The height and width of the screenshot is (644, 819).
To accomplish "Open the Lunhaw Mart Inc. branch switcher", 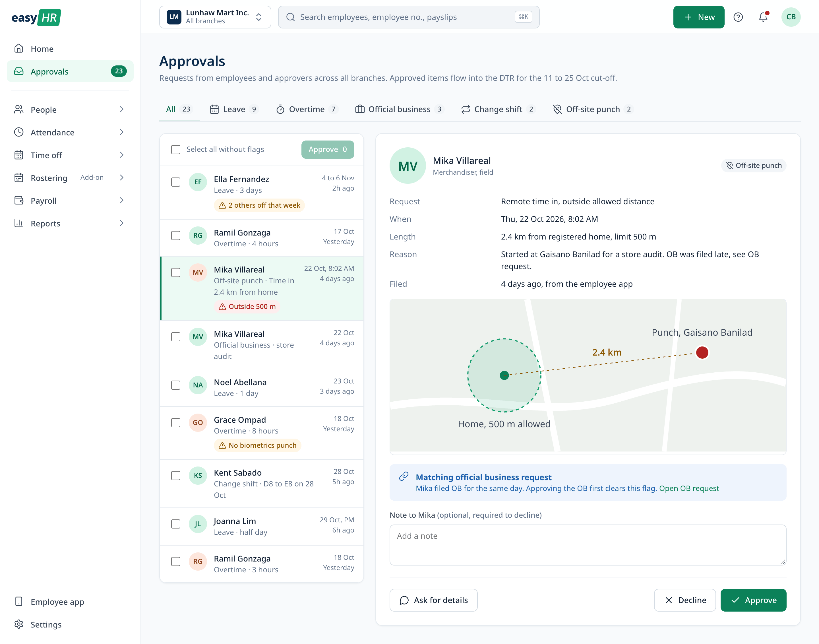I will tap(215, 17).
